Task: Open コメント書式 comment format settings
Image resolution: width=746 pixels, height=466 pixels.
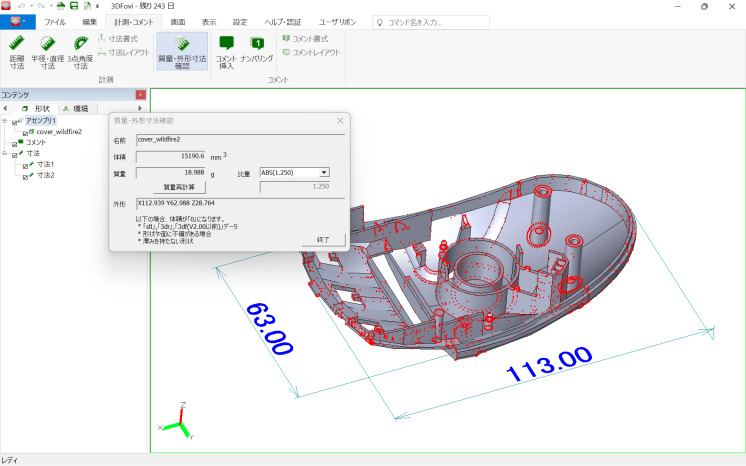Action: [x=305, y=39]
